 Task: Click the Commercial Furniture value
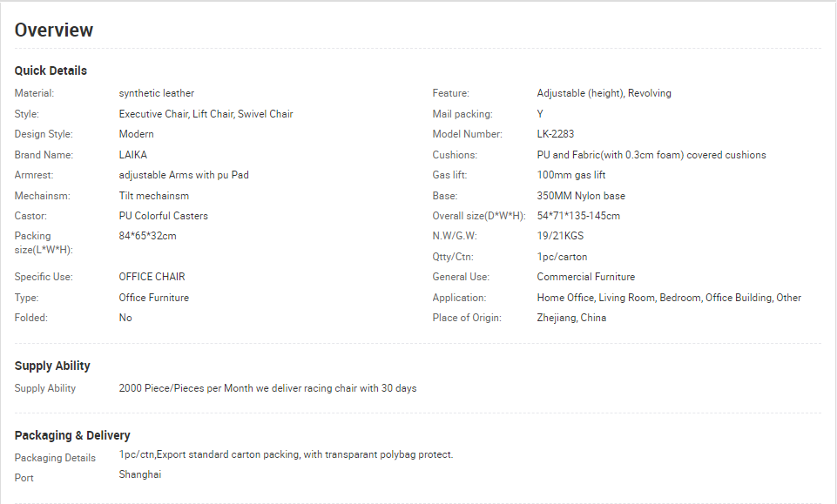coord(585,277)
